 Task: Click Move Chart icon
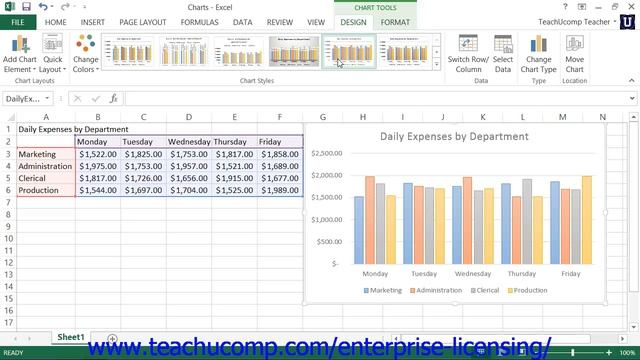pyautogui.click(x=574, y=54)
